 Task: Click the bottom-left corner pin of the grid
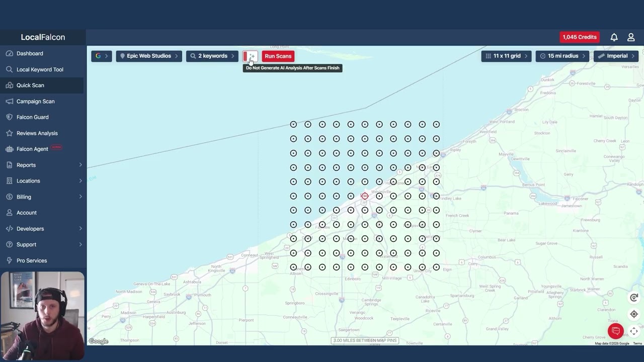pos(293,267)
